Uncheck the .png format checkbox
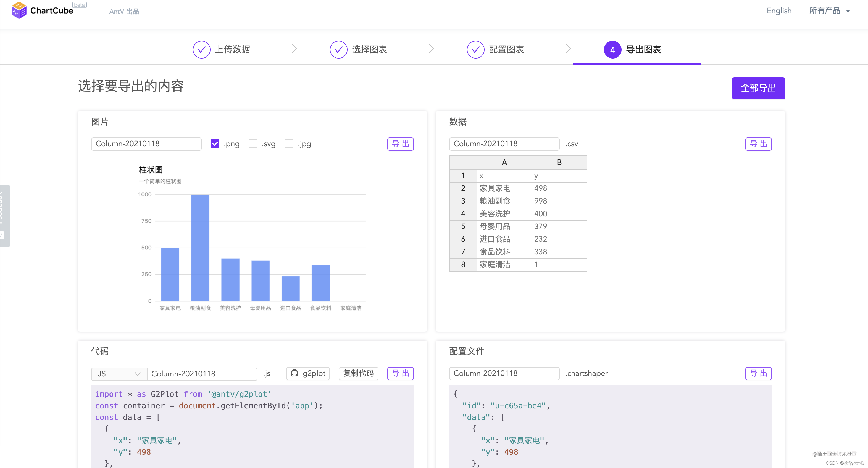This screenshot has height=468, width=868. (215, 144)
